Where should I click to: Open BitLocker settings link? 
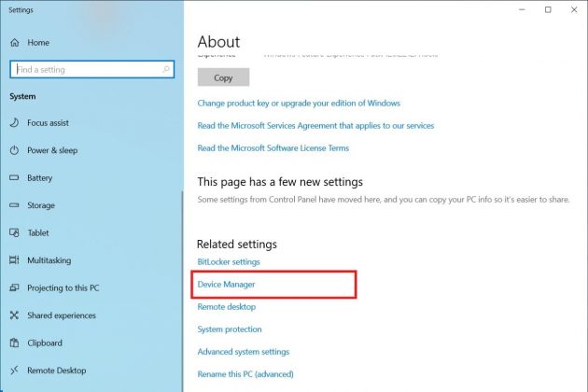click(x=229, y=262)
